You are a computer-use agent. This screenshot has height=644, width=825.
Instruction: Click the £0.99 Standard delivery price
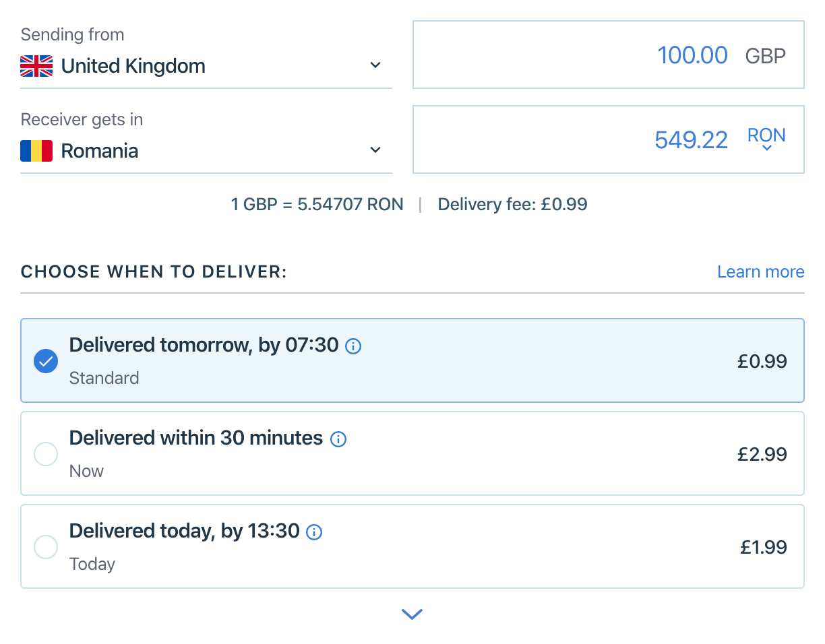[x=762, y=361]
